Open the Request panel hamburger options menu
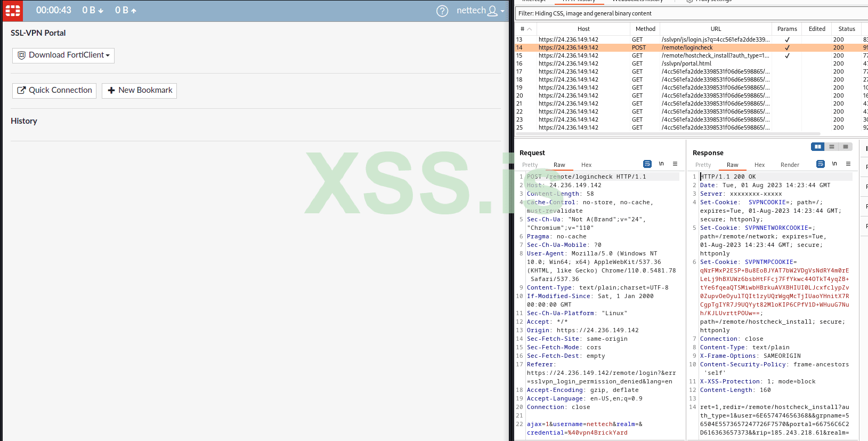Viewport: 868px width, 441px height. point(675,164)
